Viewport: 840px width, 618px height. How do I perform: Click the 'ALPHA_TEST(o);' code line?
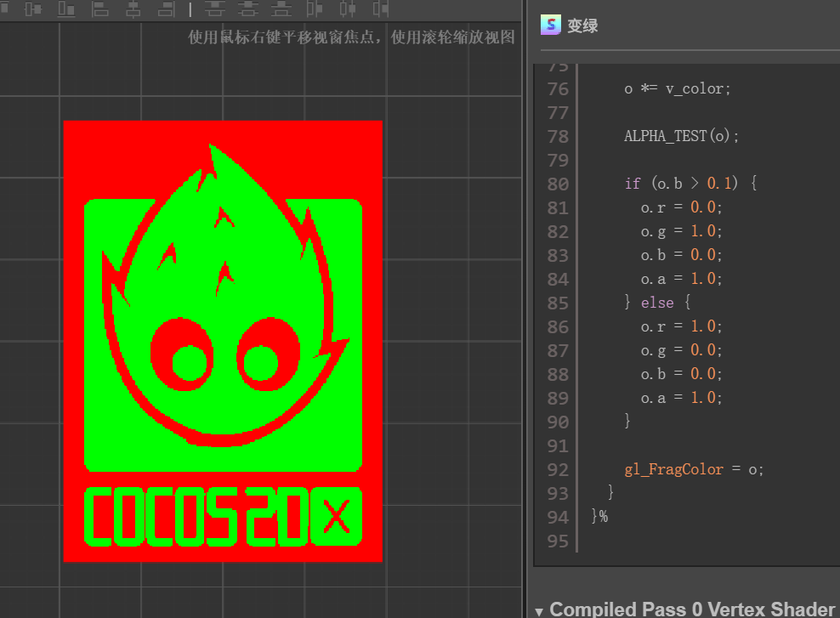click(681, 136)
